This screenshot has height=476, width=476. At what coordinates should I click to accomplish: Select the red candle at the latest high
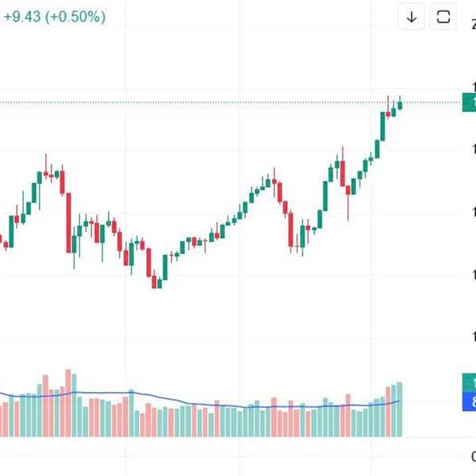pos(387,113)
